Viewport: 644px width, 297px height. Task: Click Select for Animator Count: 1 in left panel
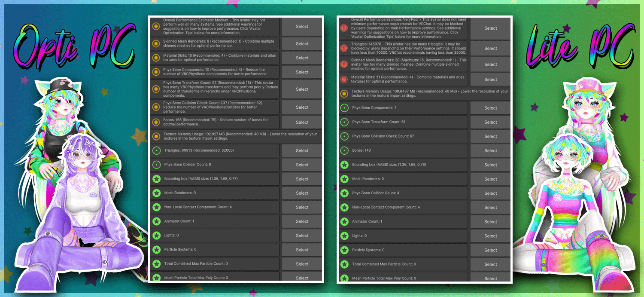[x=302, y=222]
